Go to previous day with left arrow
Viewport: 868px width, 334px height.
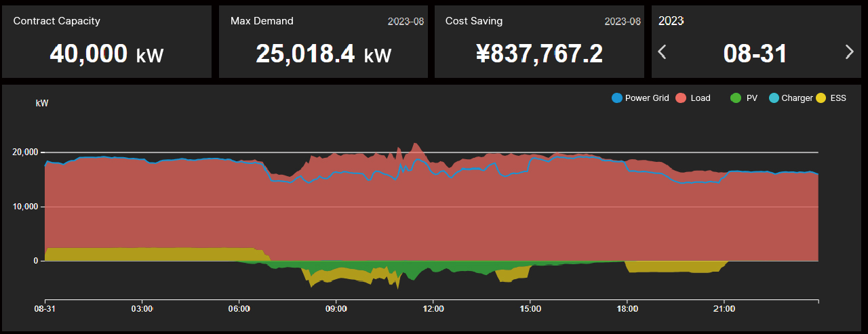click(663, 52)
